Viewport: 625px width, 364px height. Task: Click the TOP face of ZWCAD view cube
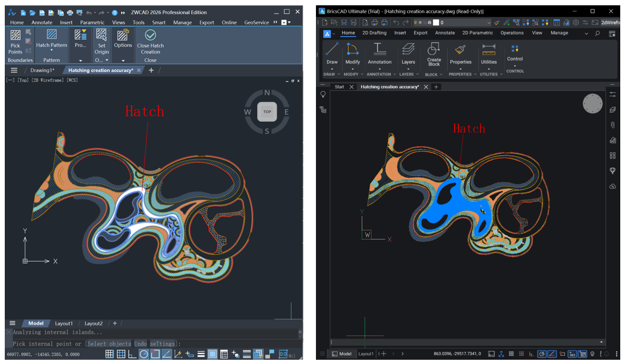coord(267,112)
